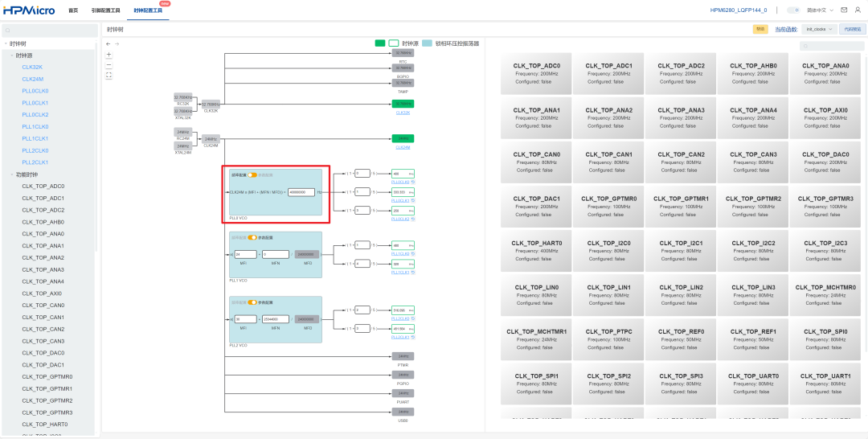Click the 代码预览 button
Screen dimensions: 868x439
[x=851, y=29]
